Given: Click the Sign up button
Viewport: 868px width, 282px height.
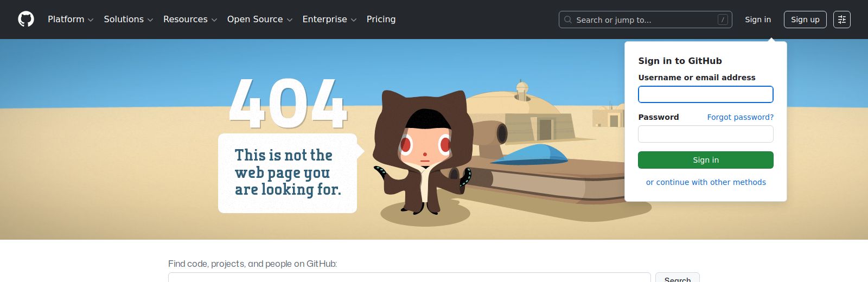Looking at the screenshot, I should point(805,20).
